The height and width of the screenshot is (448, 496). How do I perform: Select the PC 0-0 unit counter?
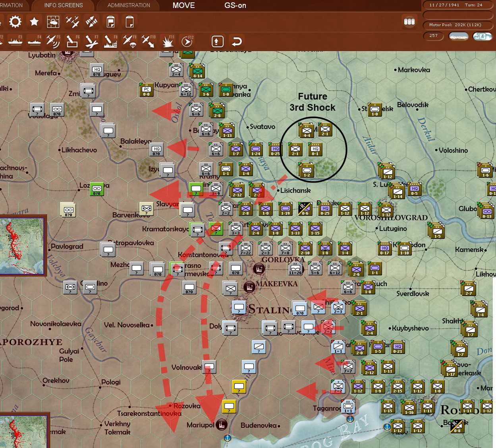147,90
